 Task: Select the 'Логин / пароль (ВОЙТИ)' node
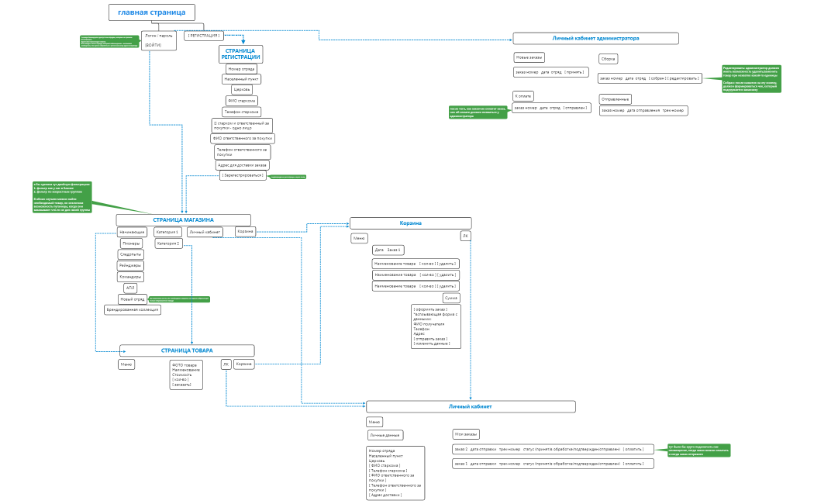159,40
